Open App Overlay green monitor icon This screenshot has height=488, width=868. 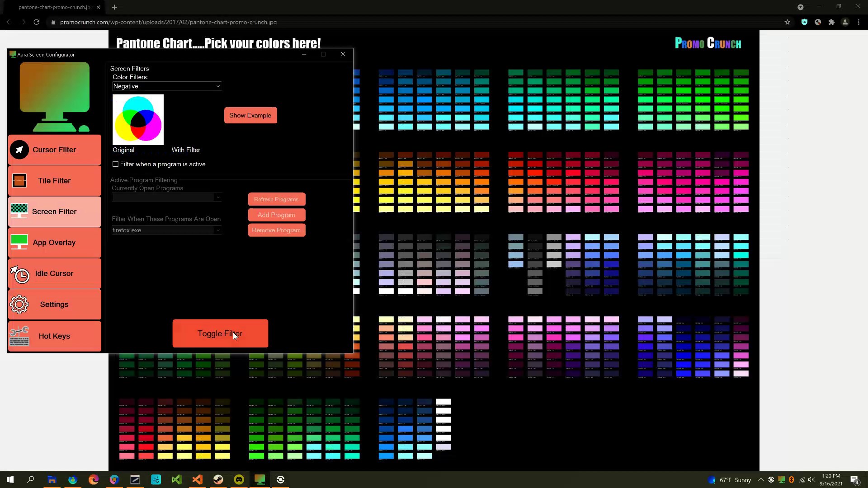pyautogui.click(x=19, y=242)
